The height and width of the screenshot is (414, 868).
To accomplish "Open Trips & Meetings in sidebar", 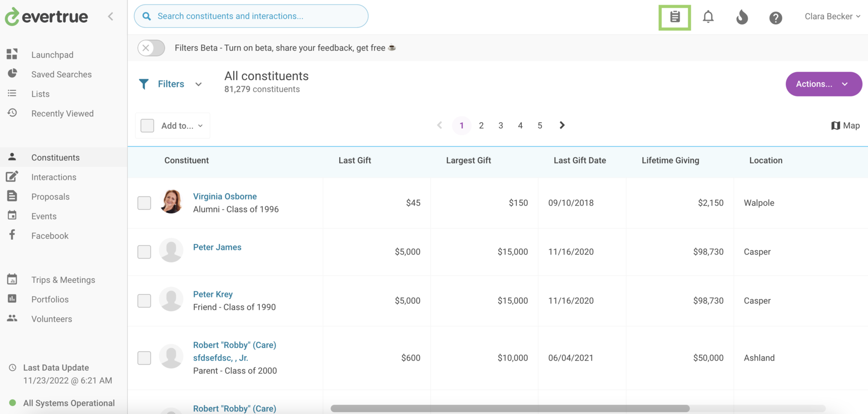I will click(63, 280).
